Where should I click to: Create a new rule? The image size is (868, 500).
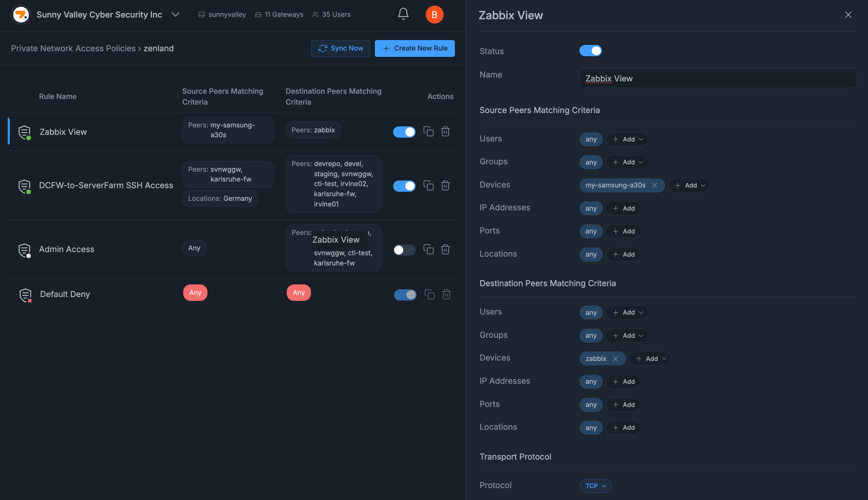pyautogui.click(x=415, y=48)
